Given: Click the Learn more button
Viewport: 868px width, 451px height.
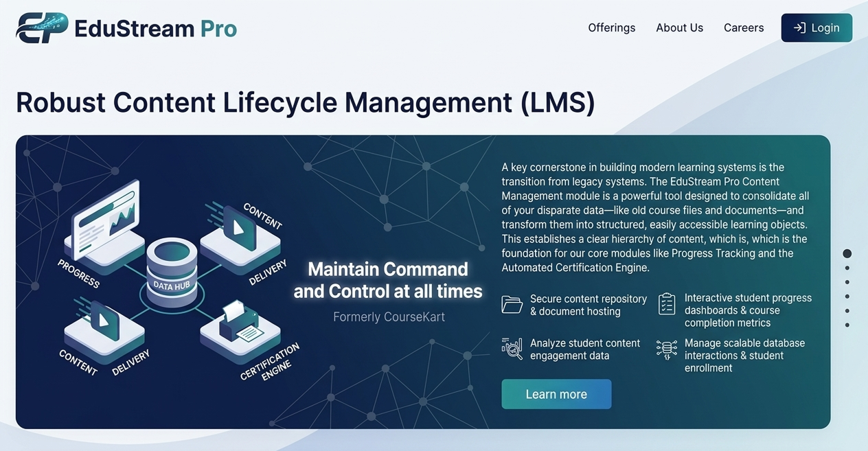Looking at the screenshot, I should pyautogui.click(x=556, y=394).
